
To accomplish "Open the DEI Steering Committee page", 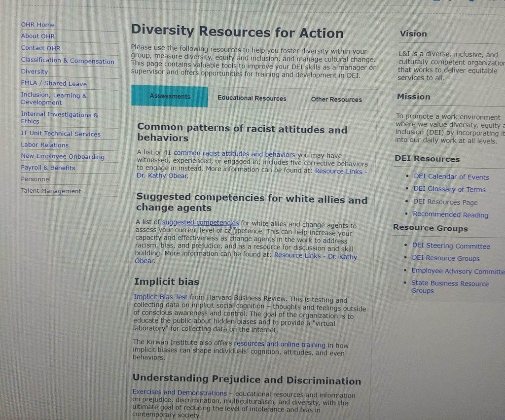I will [451, 246].
